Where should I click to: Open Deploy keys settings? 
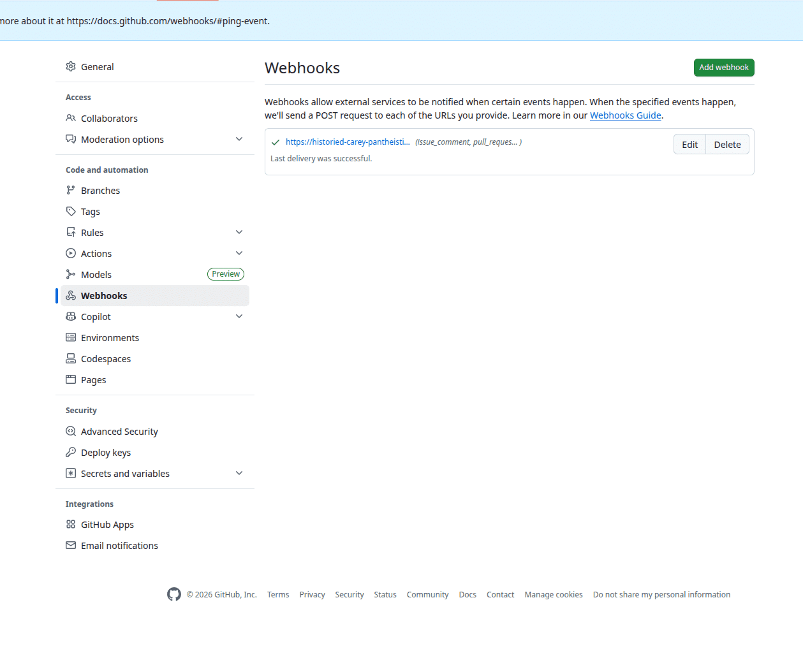click(x=155, y=453)
